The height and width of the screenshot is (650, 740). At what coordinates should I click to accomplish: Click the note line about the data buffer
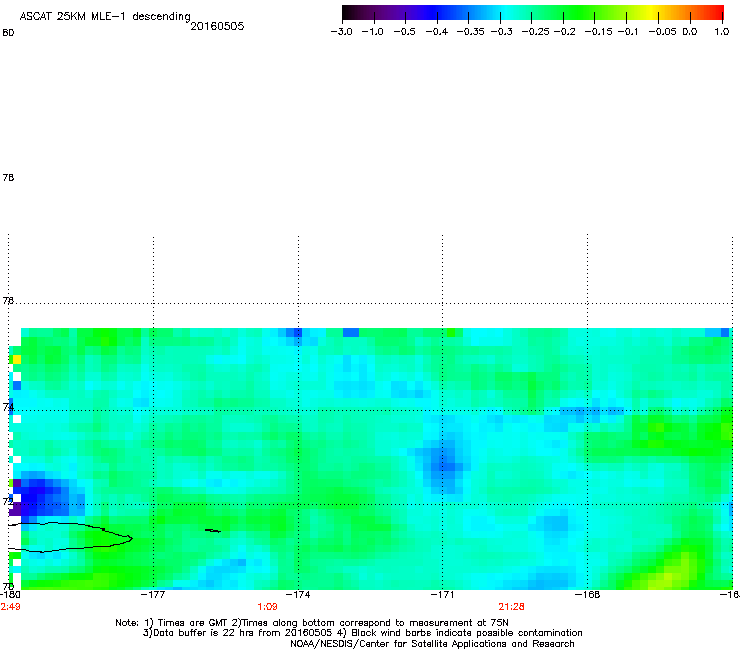(x=362, y=633)
